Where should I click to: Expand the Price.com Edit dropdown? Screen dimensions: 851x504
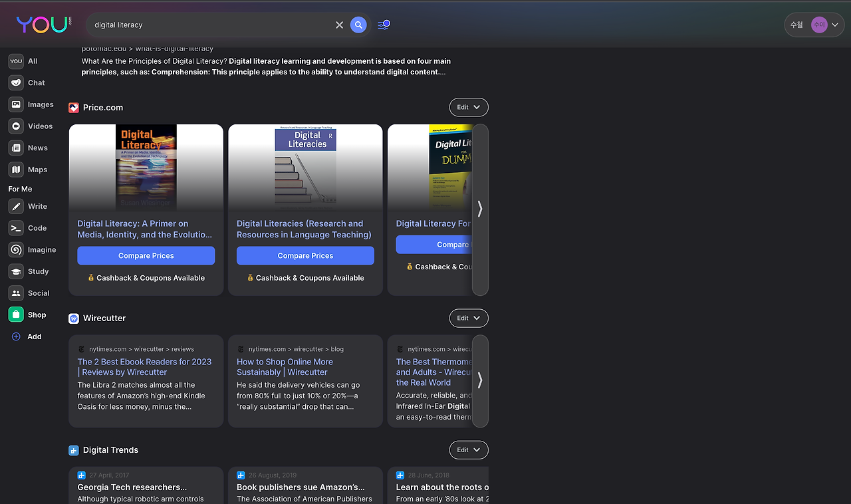[x=469, y=107]
